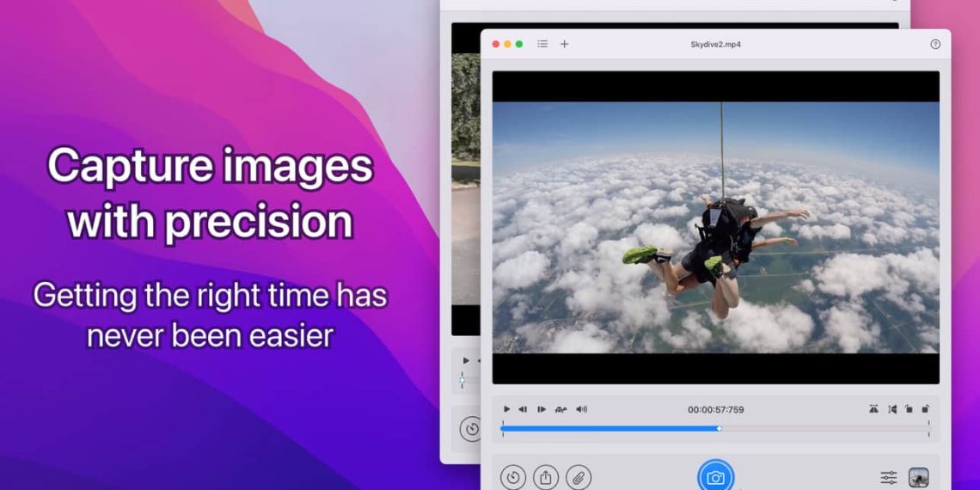Click the trim-to-playhead icon
Viewport: 980px width, 490px height.
tap(892, 409)
